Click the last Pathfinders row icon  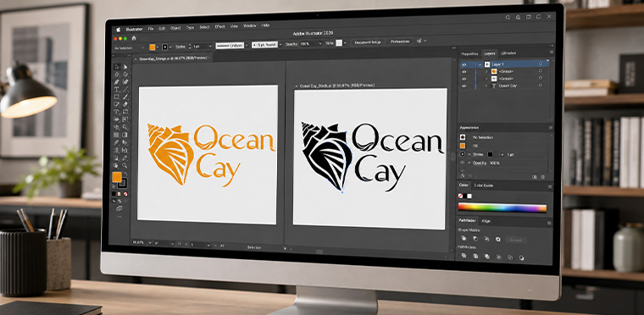coord(522,257)
